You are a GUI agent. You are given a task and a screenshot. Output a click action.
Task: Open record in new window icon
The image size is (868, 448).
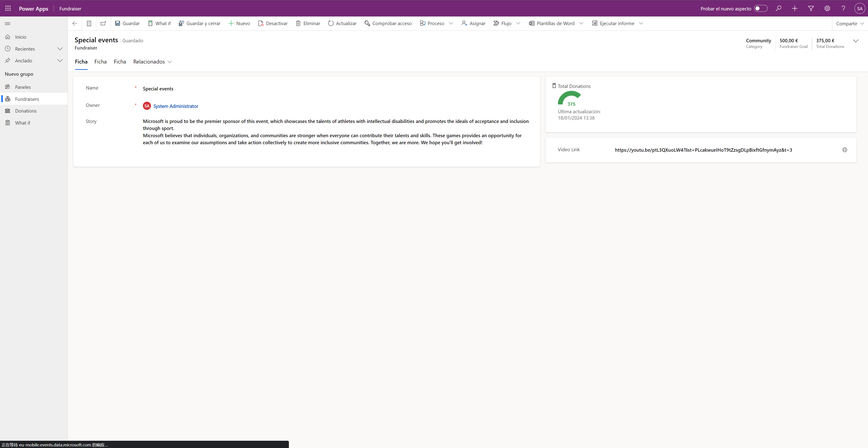click(103, 23)
